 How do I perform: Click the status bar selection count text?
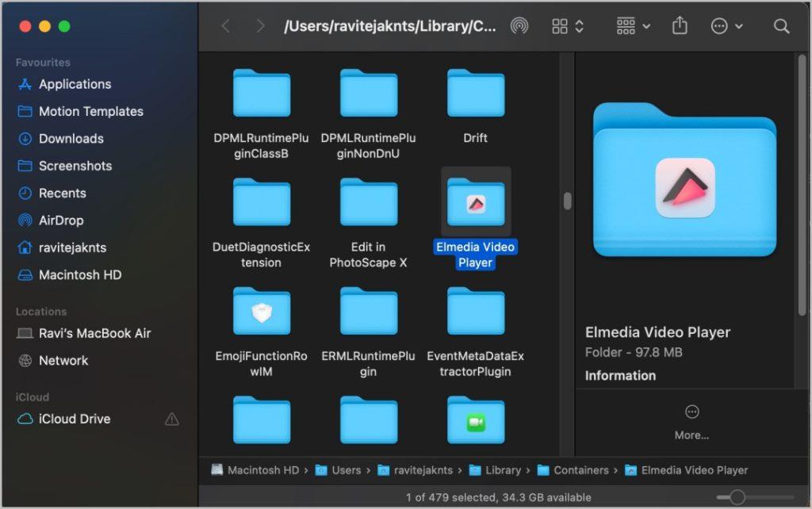pyautogui.click(x=498, y=498)
